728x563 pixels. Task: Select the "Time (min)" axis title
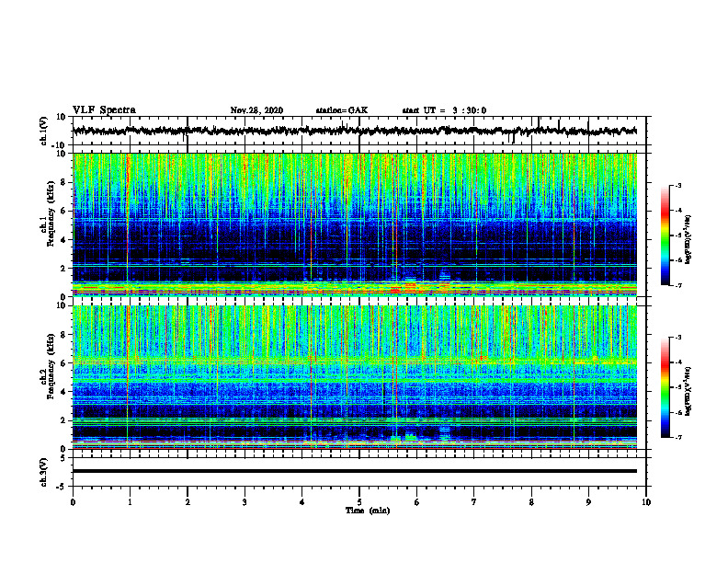tap(368, 511)
